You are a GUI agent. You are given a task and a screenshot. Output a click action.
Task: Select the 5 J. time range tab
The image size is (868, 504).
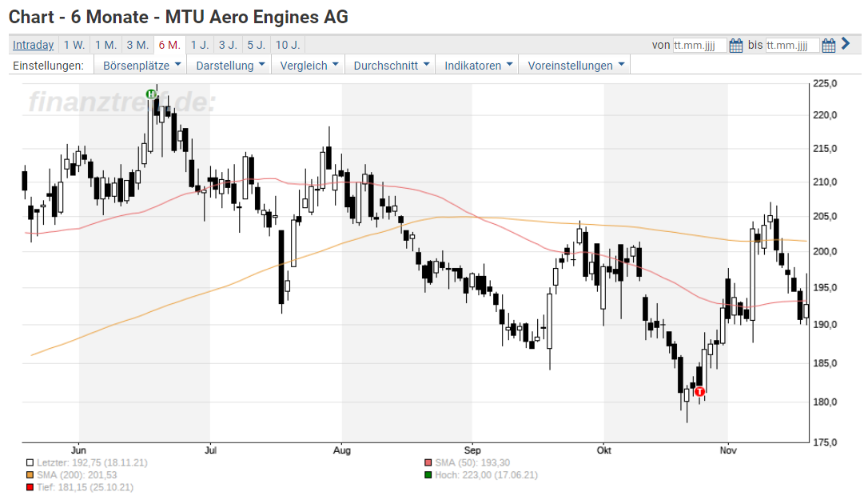click(256, 45)
